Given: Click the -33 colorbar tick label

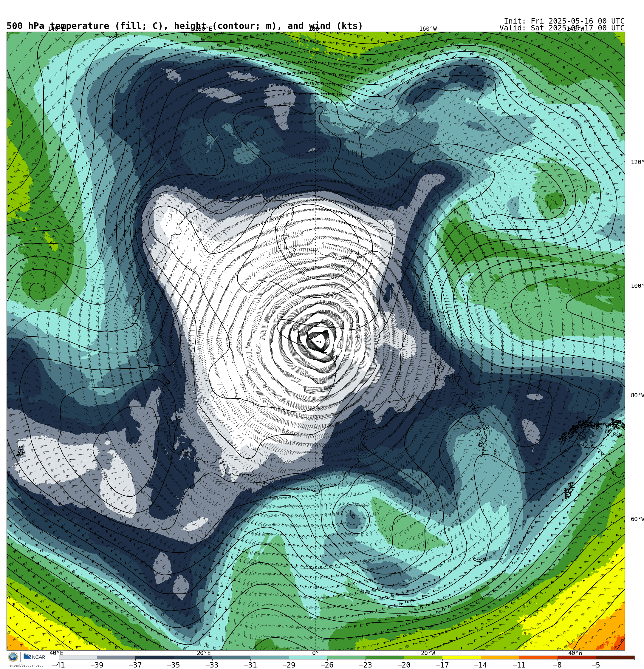Looking at the screenshot, I should coord(212,665).
